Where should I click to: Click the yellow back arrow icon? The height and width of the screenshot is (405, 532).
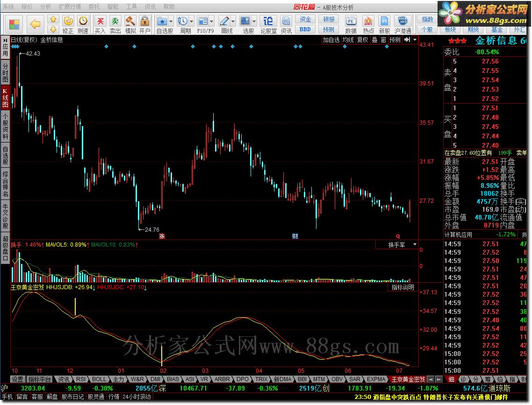35,24
